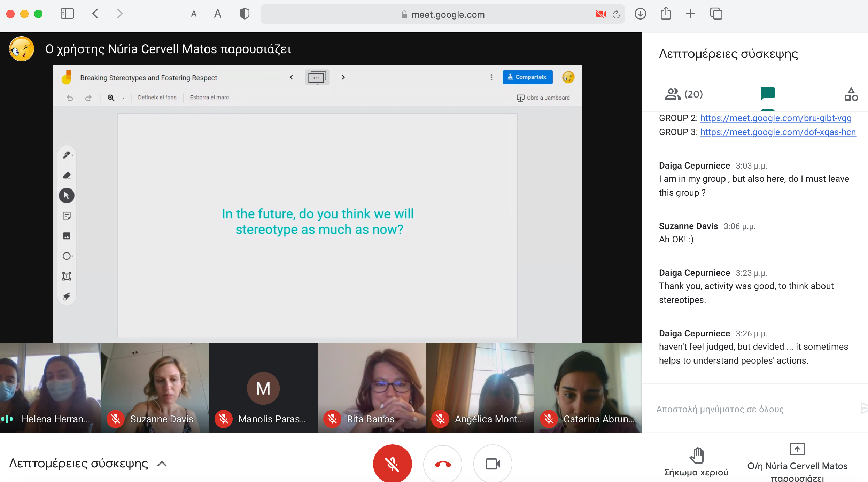Viewport: 868px width, 482px height.
Task: Click Esborra el marc
Action: pyautogui.click(x=209, y=98)
